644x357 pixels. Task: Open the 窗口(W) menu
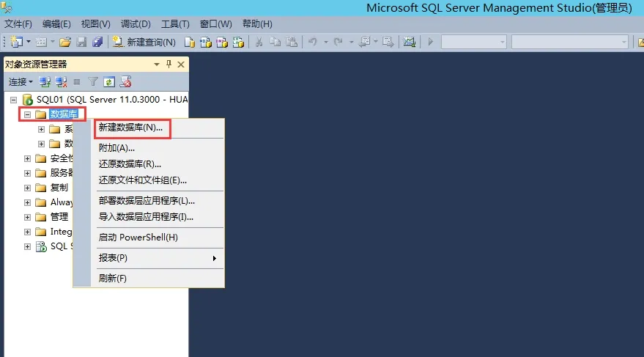click(x=215, y=24)
